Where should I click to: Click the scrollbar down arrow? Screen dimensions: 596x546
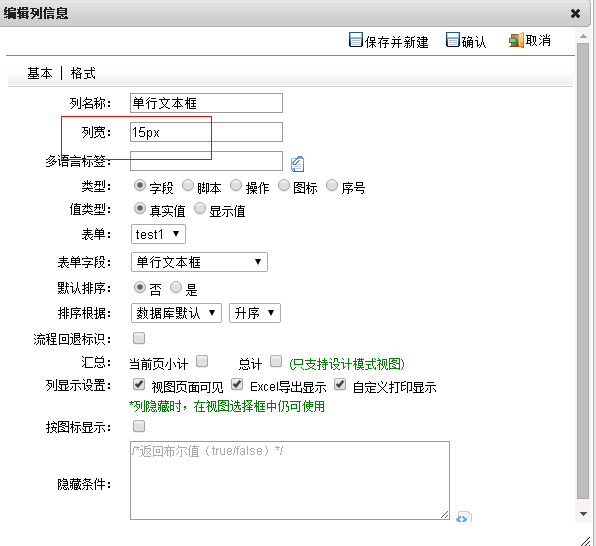pos(583,514)
